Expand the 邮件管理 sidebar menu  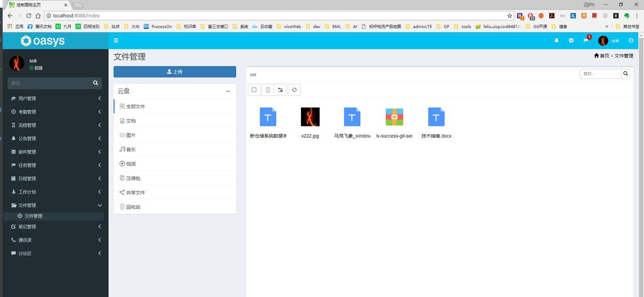pos(55,152)
